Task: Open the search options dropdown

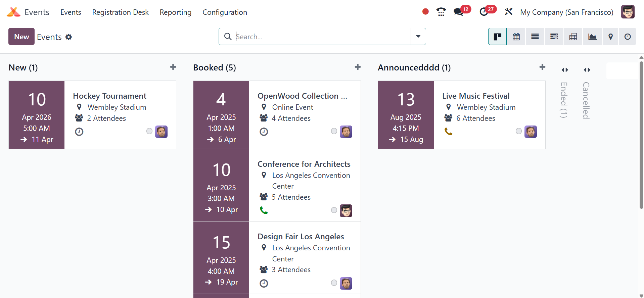Action: [x=418, y=37]
